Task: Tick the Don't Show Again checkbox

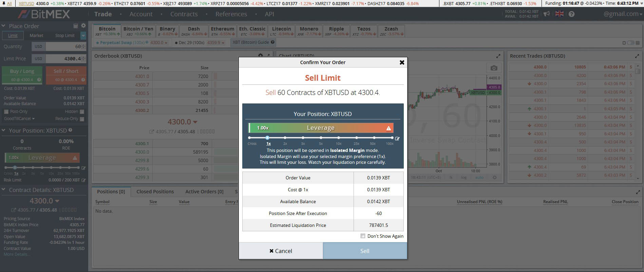Action: (363, 236)
